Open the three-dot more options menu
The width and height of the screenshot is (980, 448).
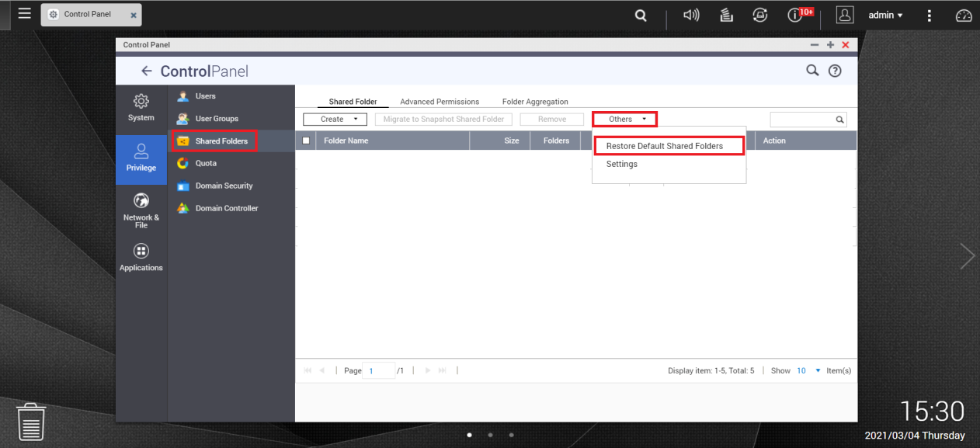point(930,16)
